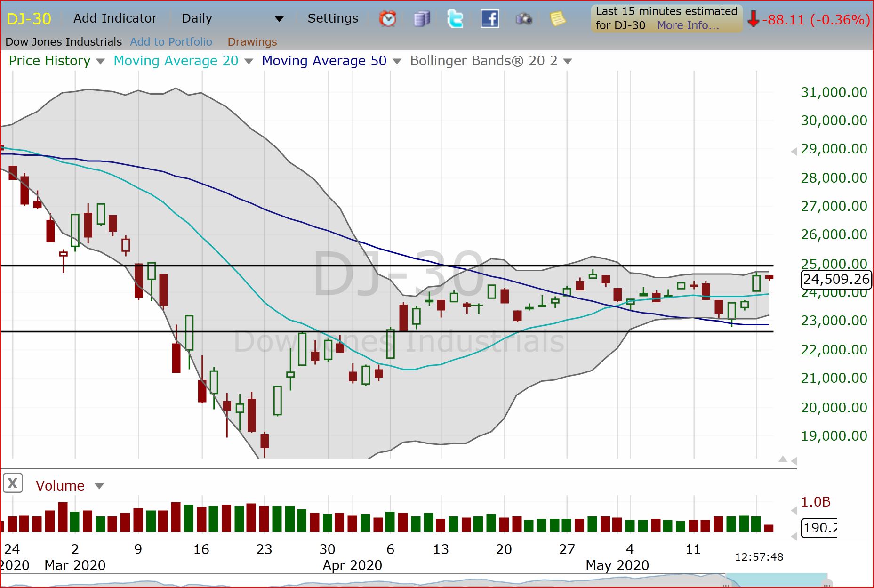Click the 12:57:48 timestamp
This screenshot has width=874, height=588.
pos(759,557)
